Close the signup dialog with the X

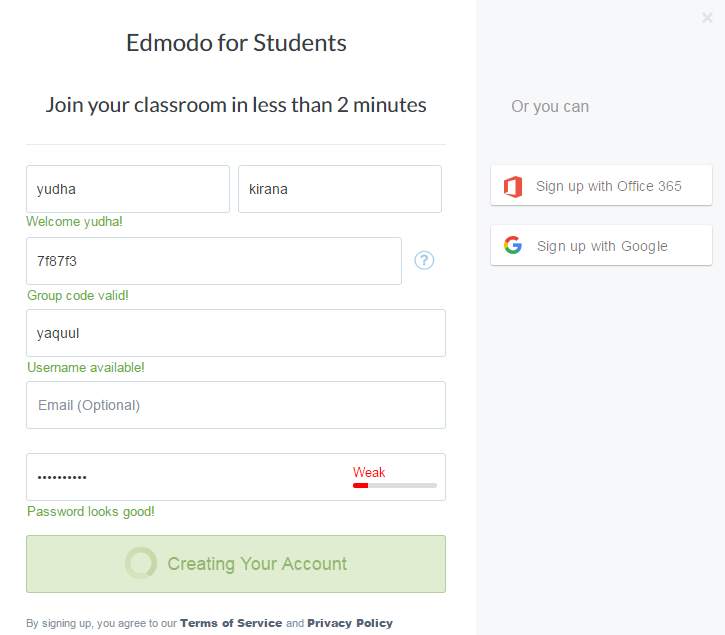pyautogui.click(x=707, y=17)
